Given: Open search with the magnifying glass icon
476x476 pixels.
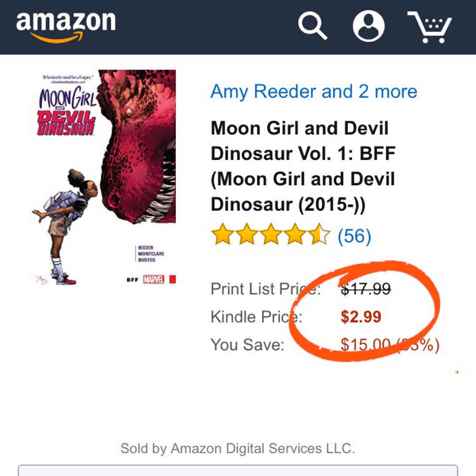Looking at the screenshot, I should coord(312,26).
